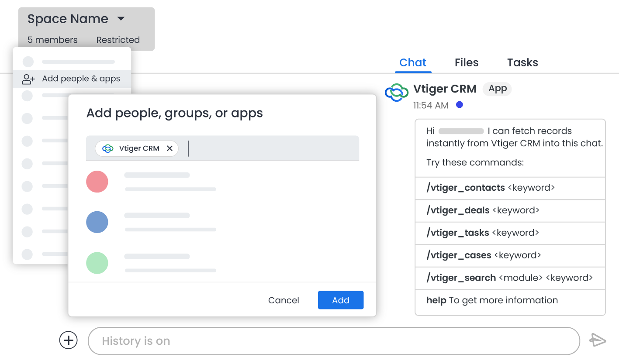Select the blue avatar contact

point(97,222)
